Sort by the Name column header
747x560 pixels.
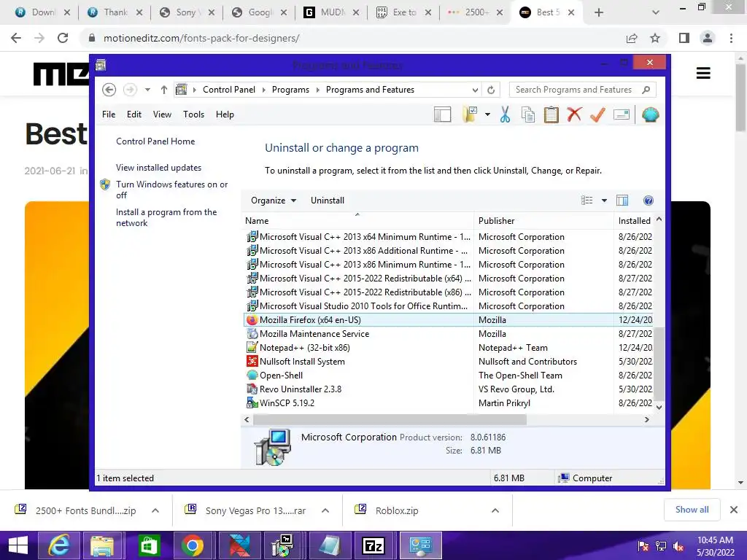357,220
